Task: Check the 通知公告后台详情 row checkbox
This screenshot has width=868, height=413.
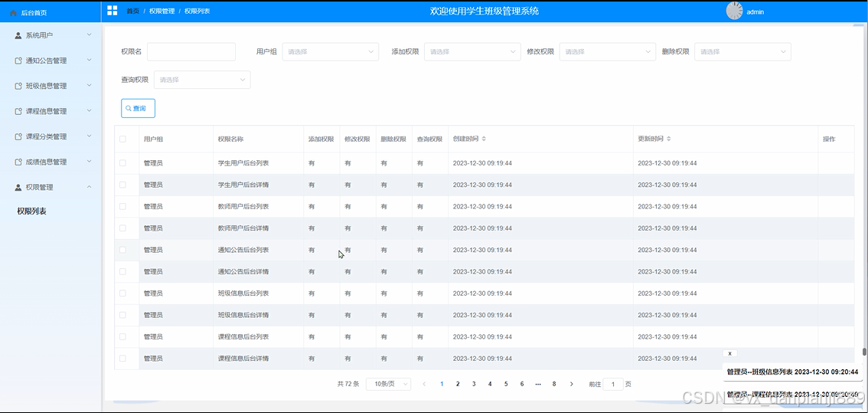Action: (123, 272)
